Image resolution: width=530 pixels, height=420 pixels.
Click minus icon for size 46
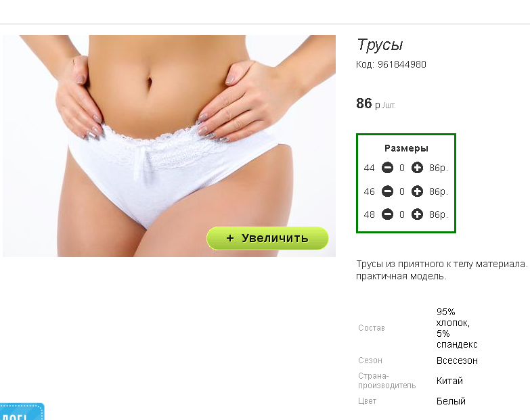tap(387, 191)
